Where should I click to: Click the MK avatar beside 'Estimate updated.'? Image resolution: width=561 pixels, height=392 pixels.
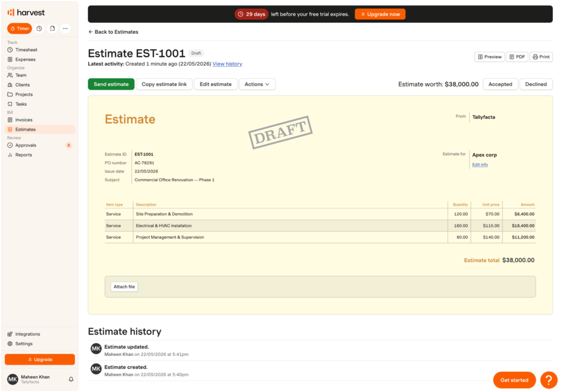(x=96, y=349)
